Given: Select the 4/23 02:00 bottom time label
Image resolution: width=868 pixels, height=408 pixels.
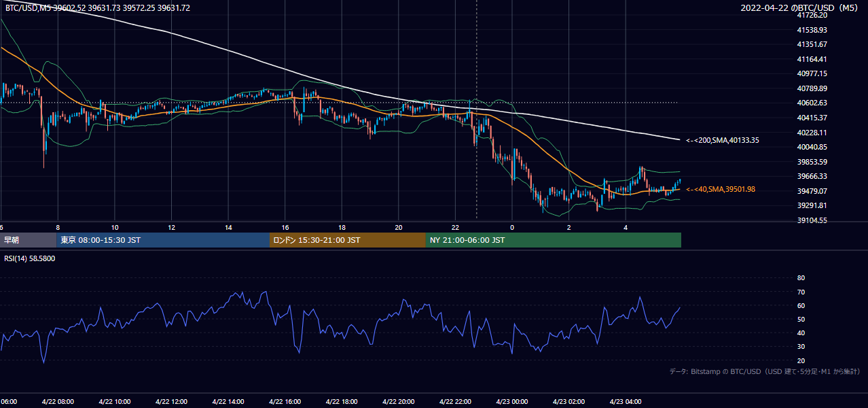Looking at the screenshot, I should point(569,402).
